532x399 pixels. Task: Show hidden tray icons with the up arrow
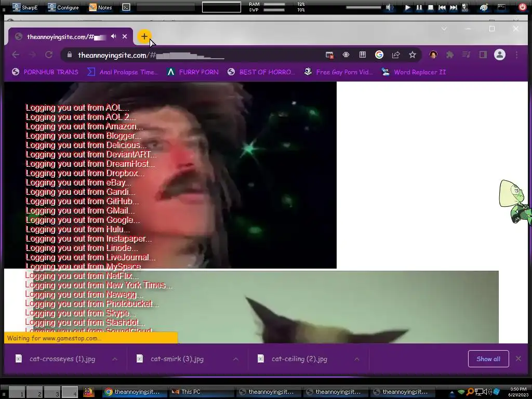[451, 392]
